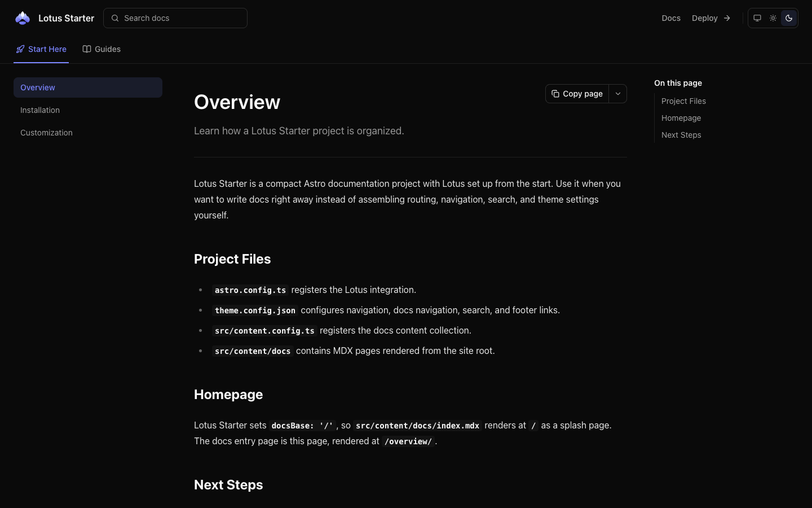Click the On this page label

click(x=678, y=83)
